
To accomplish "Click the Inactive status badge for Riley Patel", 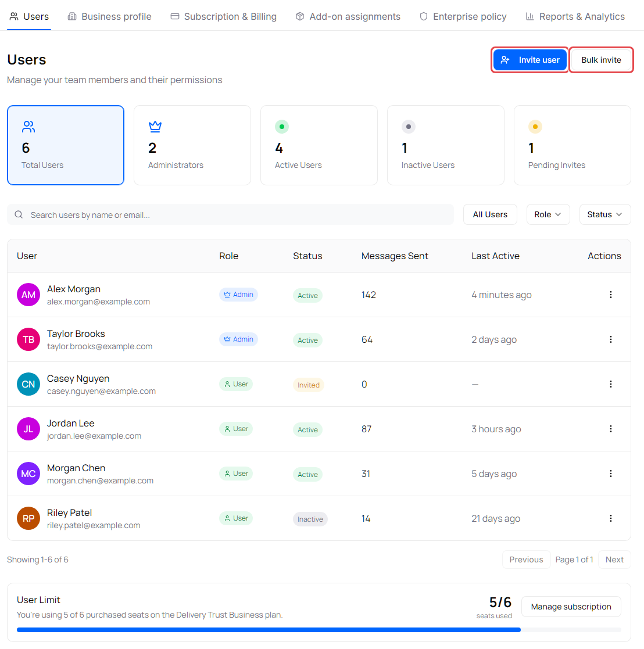I will [x=310, y=519].
